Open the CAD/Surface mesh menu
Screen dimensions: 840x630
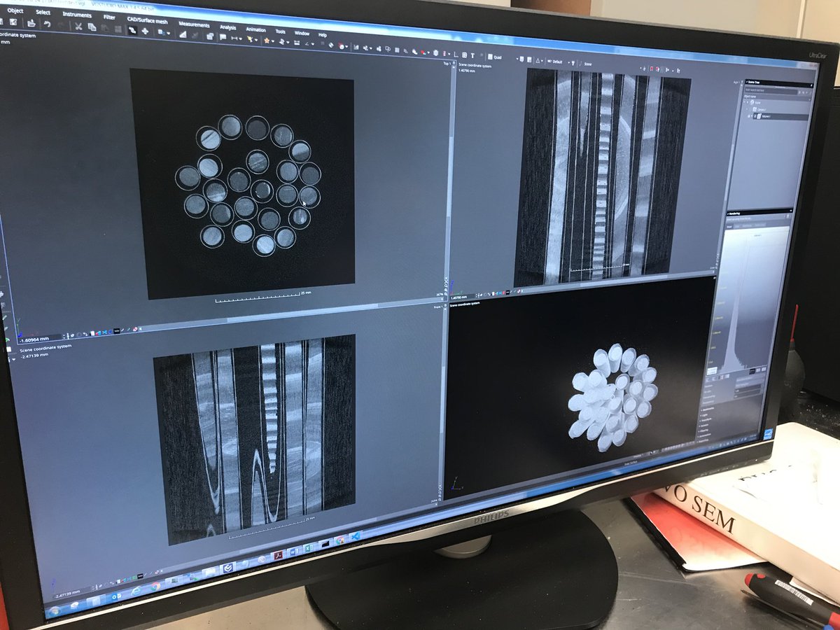coord(147,20)
